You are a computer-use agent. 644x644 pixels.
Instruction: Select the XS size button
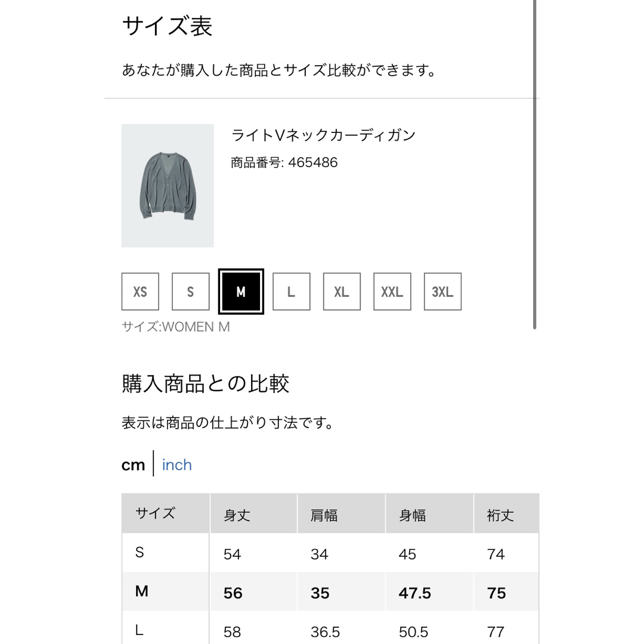point(140,292)
